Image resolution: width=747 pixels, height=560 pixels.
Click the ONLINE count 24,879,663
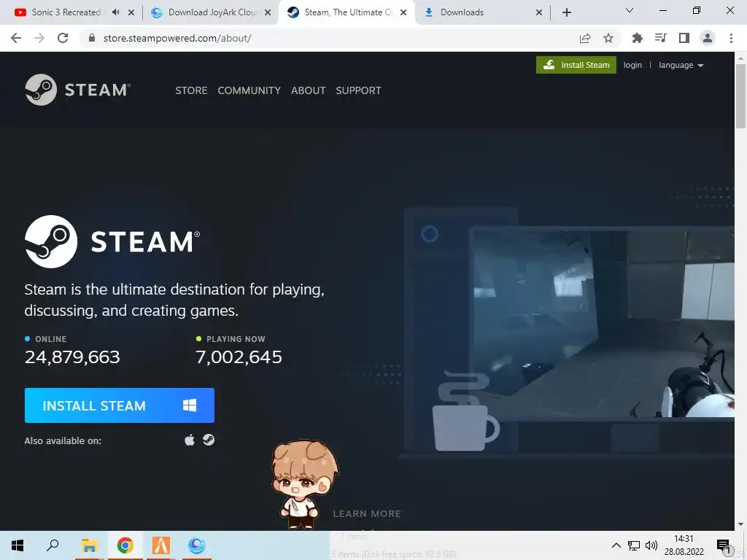[x=72, y=357]
